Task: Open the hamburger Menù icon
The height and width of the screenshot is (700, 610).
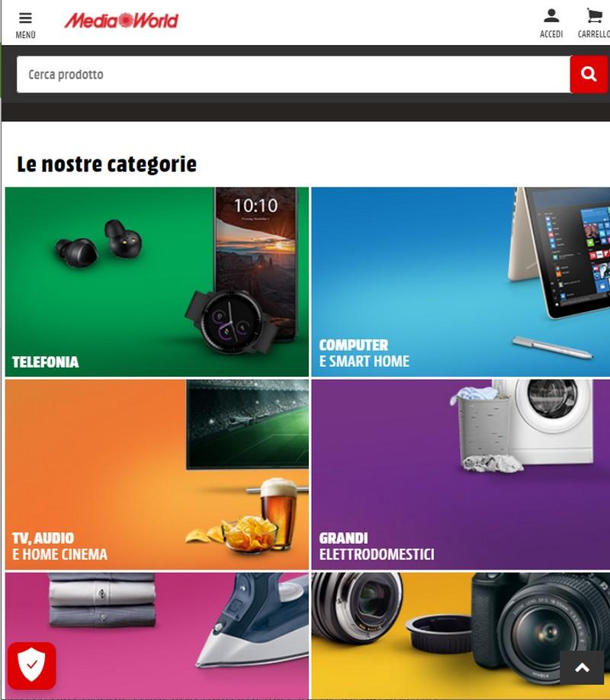Action: tap(25, 18)
